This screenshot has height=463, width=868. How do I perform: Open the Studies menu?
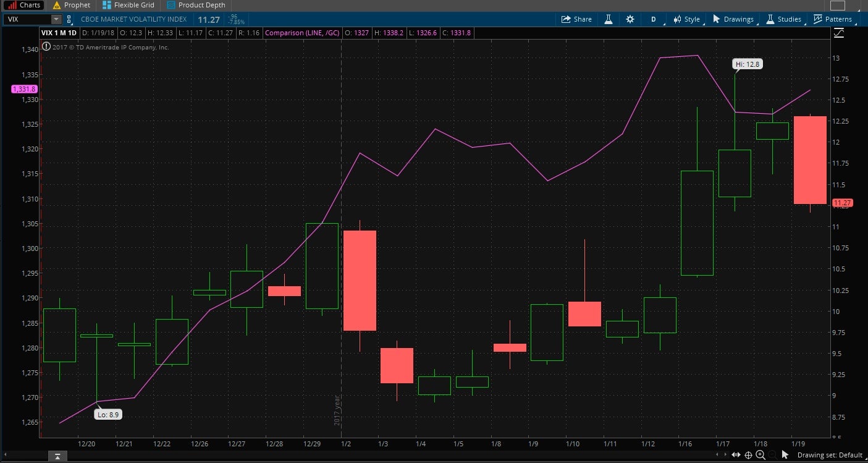(x=783, y=19)
